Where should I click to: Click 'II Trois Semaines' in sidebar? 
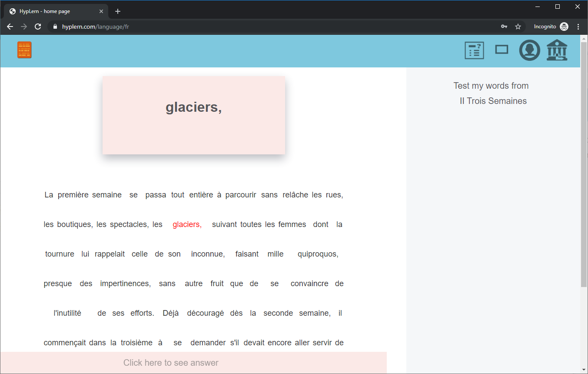(493, 101)
